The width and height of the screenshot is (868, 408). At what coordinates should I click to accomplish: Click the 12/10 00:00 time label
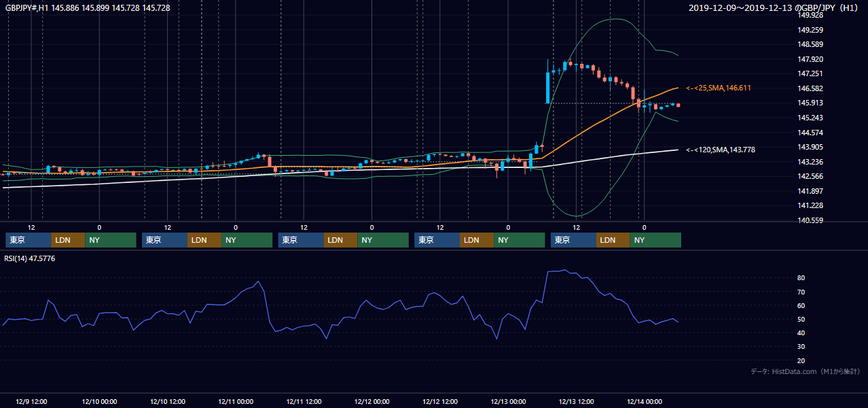(99, 401)
